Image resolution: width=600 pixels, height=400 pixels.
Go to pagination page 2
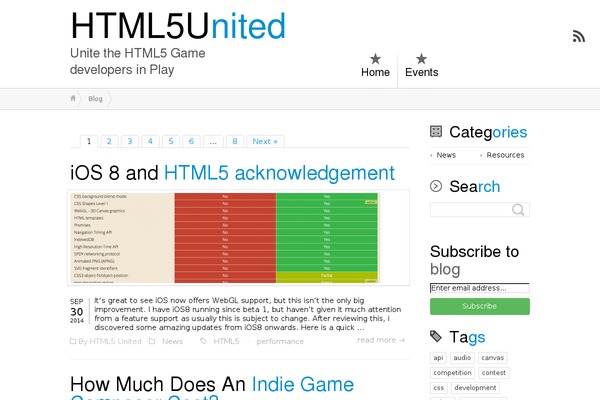click(109, 141)
